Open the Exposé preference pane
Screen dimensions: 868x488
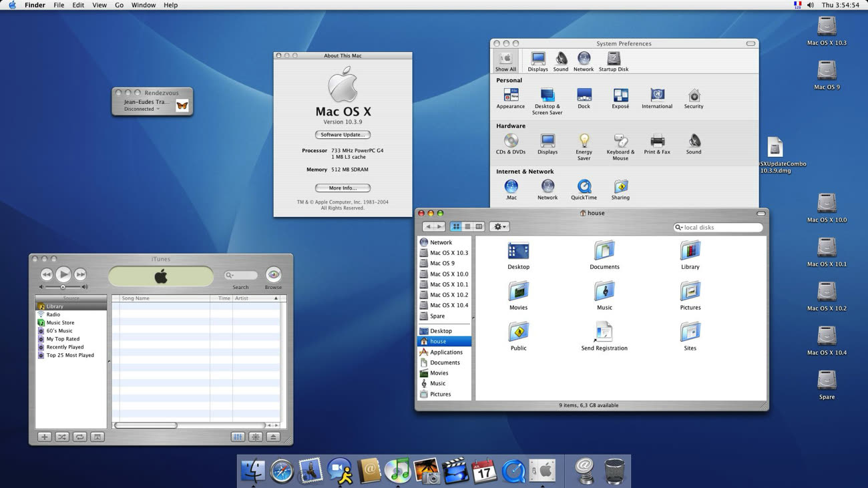click(620, 96)
